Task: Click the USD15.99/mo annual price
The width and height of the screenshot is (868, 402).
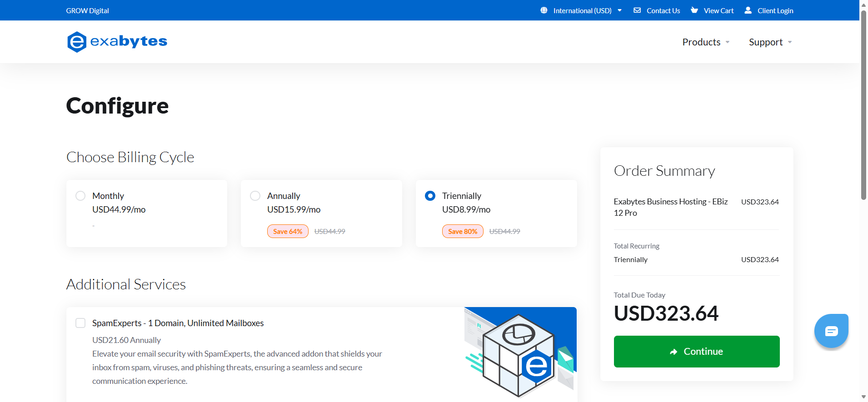Action: click(294, 209)
